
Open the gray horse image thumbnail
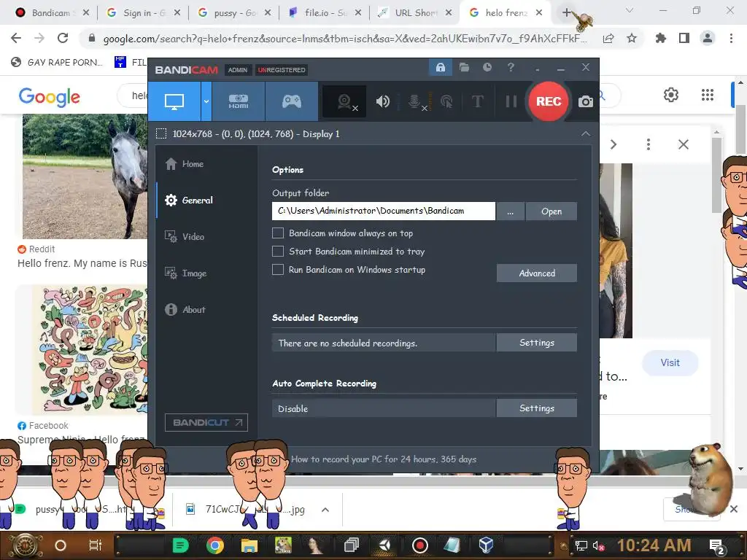tap(85, 176)
